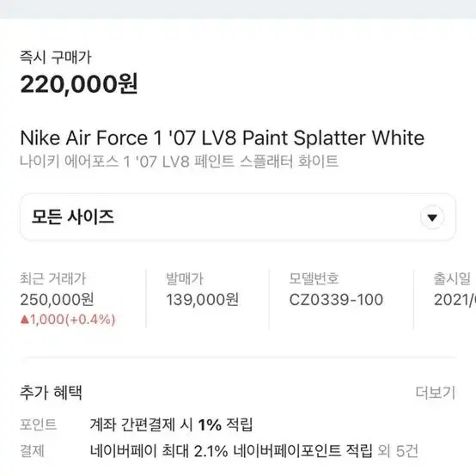Click the 모든 사이즈 size selector box
476x476 pixels.
coord(238,217)
